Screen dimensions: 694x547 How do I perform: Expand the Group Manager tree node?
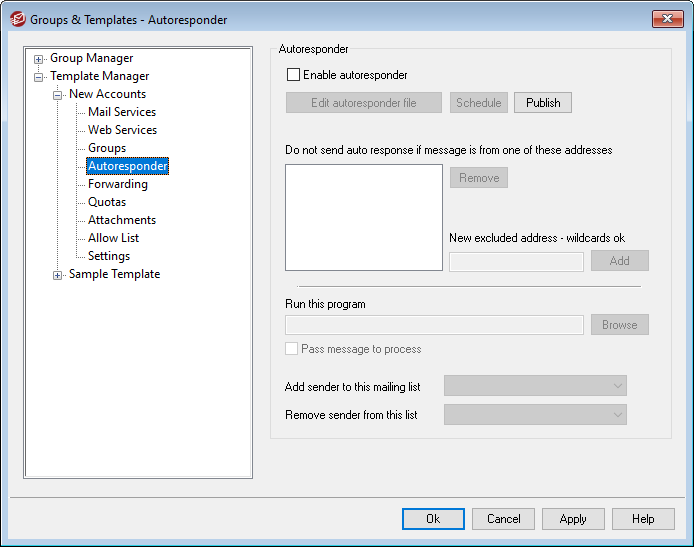[39, 59]
